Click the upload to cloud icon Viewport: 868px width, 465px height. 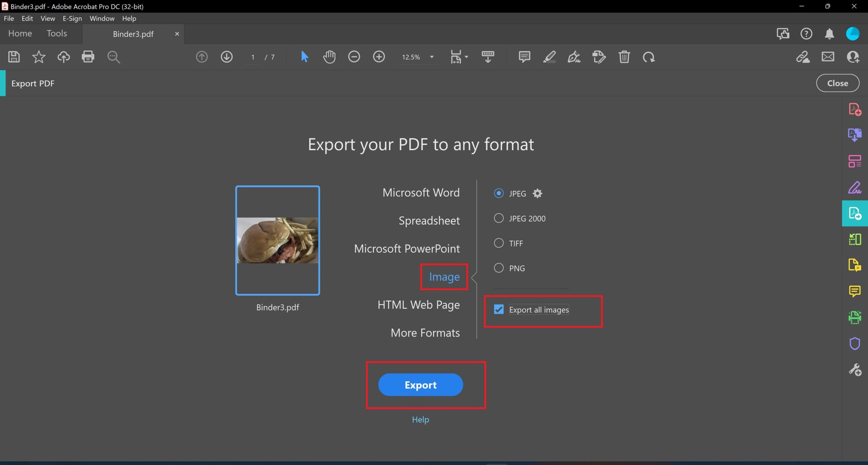pos(63,57)
